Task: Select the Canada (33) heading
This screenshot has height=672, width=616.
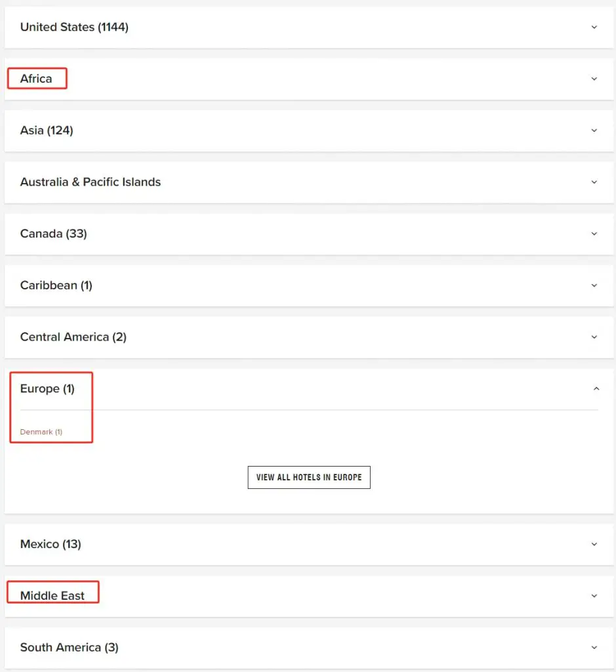Action: (53, 234)
